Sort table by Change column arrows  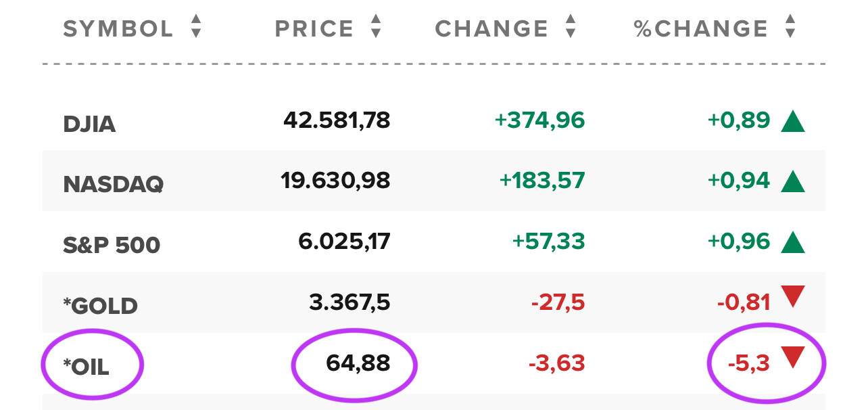click(571, 27)
